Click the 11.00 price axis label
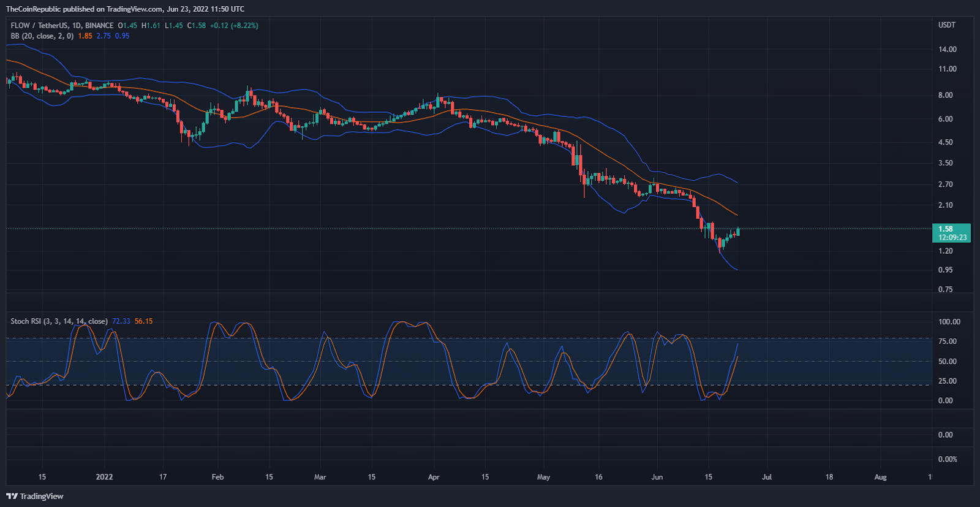980x507 pixels. (948, 69)
